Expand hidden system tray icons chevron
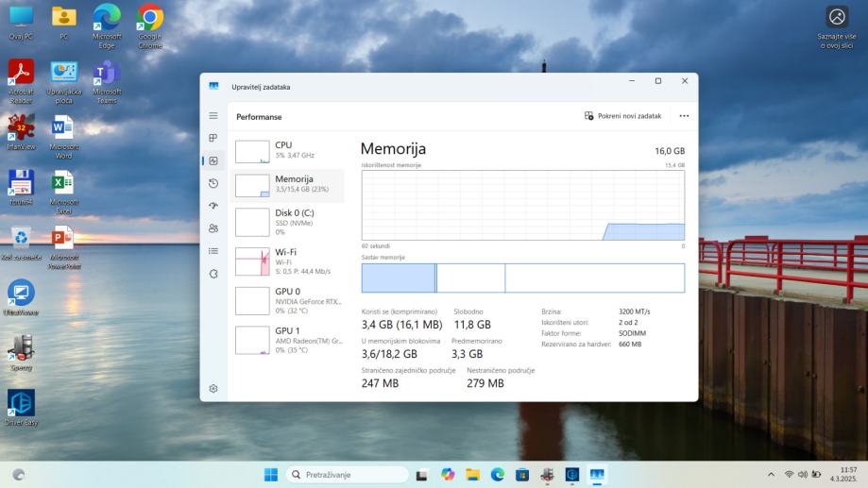The height and width of the screenshot is (488, 868). coord(771,475)
